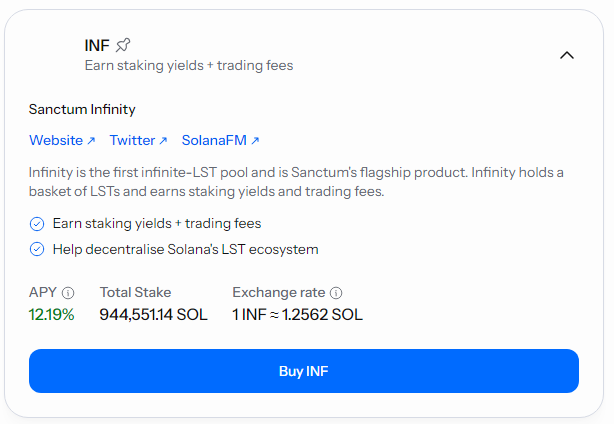Click the external arrow icon after Website
This screenshot has height=424, width=614.
click(91, 141)
